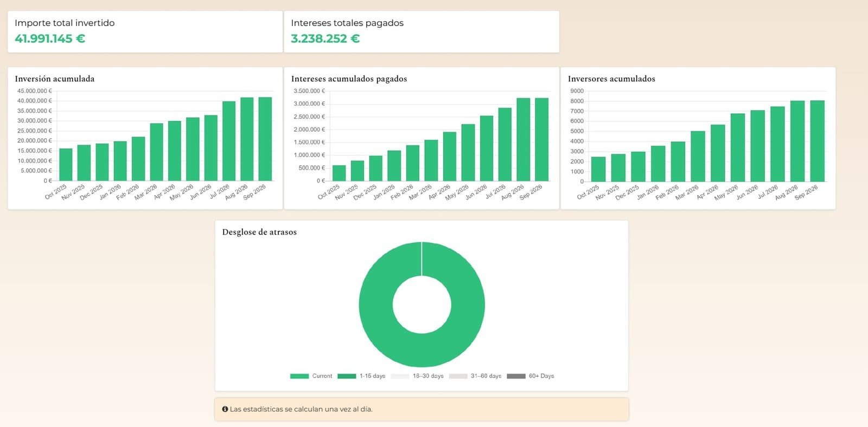This screenshot has width=868, height=427.
Task: Click the Jul 2026 bar in Inversión acumulada
Action: [x=229, y=141]
